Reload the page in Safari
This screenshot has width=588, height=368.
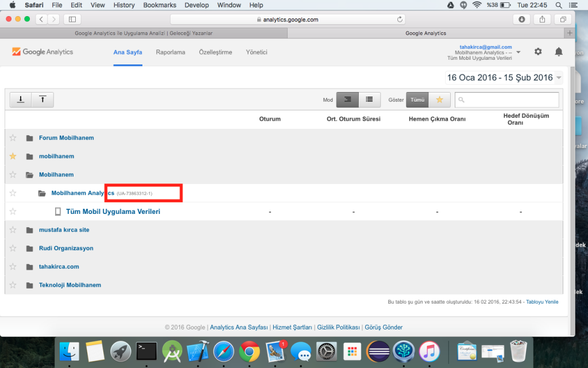(x=400, y=19)
